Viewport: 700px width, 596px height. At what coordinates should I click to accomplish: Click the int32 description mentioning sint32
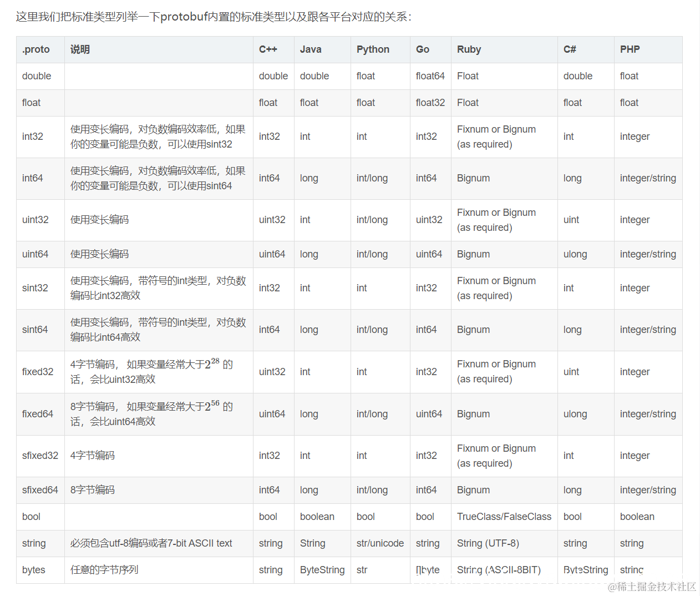pos(158,137)
